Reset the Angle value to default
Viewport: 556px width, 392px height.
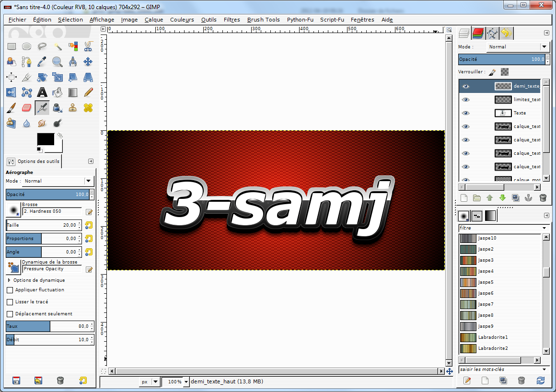point(89,252)
